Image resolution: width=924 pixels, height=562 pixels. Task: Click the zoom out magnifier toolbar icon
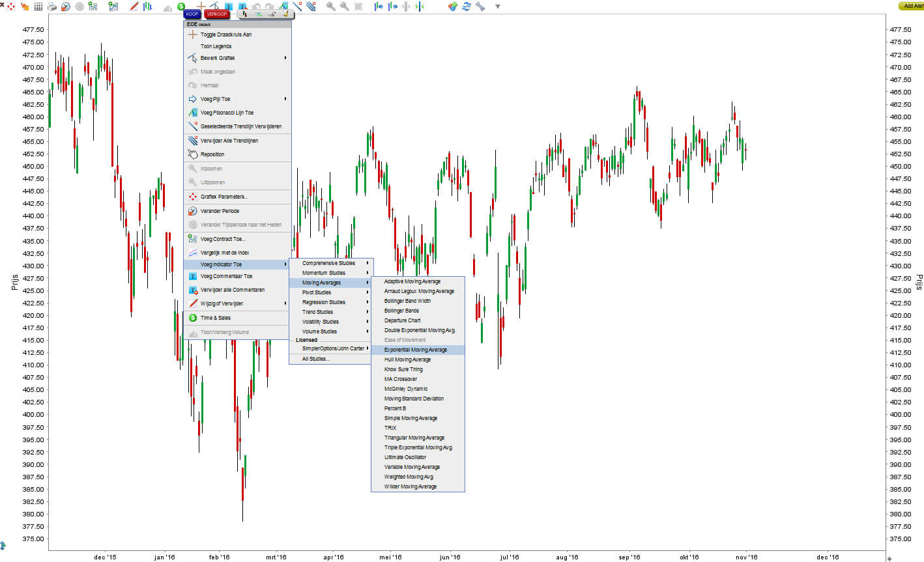(344, 7)
